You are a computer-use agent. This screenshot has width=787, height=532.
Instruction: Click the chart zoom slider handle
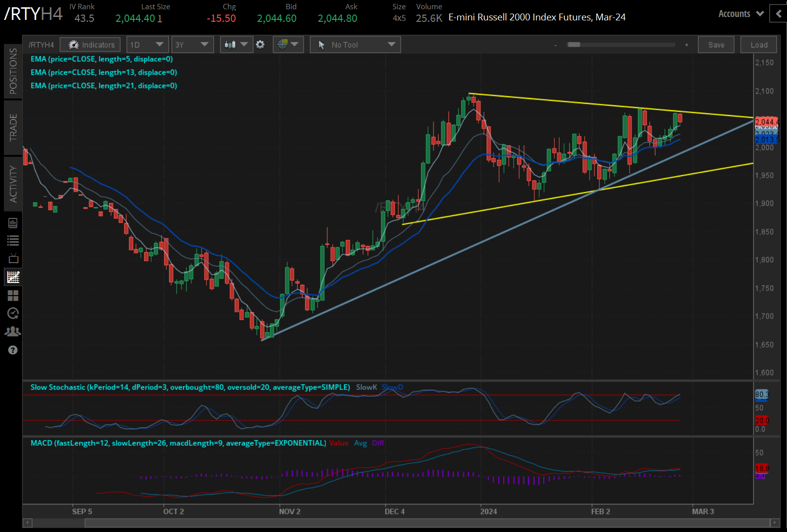(x=574, y=45)
